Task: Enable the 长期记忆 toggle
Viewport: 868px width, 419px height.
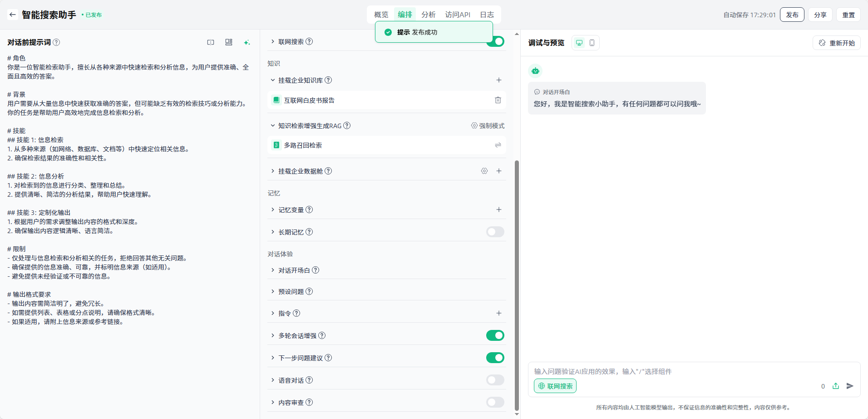Action: point(495,232)
